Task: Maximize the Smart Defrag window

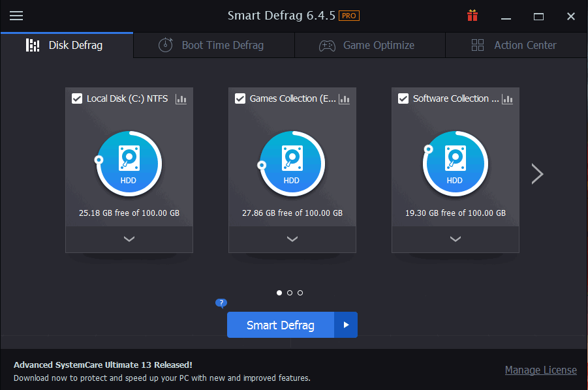Action: pyautogui.click(x=538, y=16)
